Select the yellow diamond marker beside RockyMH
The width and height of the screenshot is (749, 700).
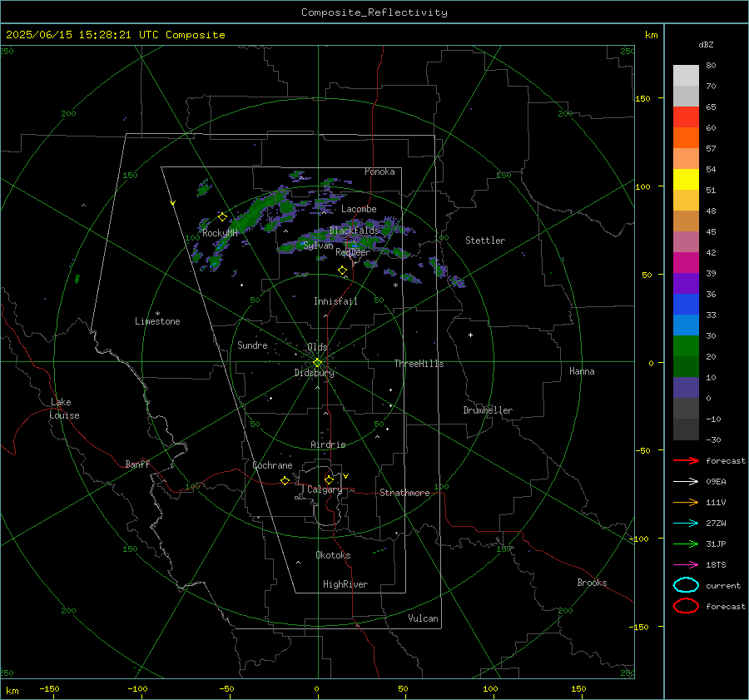222,217
